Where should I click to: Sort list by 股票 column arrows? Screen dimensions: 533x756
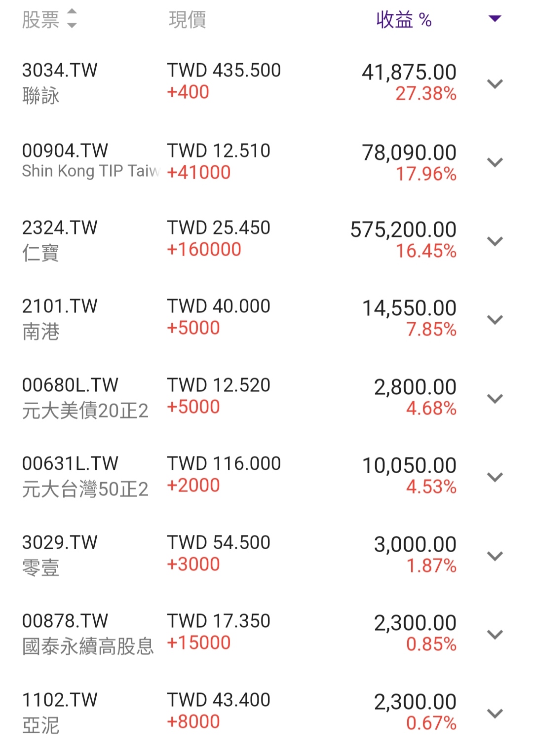(x=72, y=19)
